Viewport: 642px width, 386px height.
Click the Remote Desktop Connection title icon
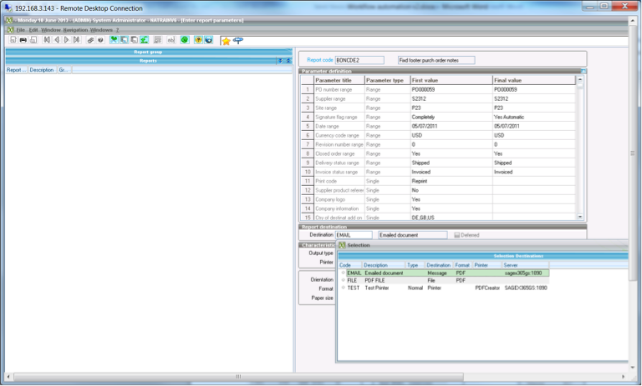[8, 8]
